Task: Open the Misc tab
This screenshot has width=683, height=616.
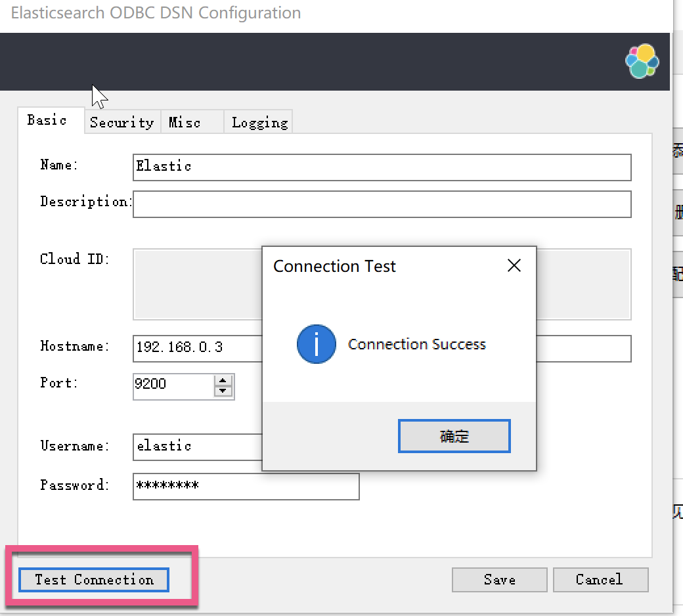Action: click(x=192, y=122)
